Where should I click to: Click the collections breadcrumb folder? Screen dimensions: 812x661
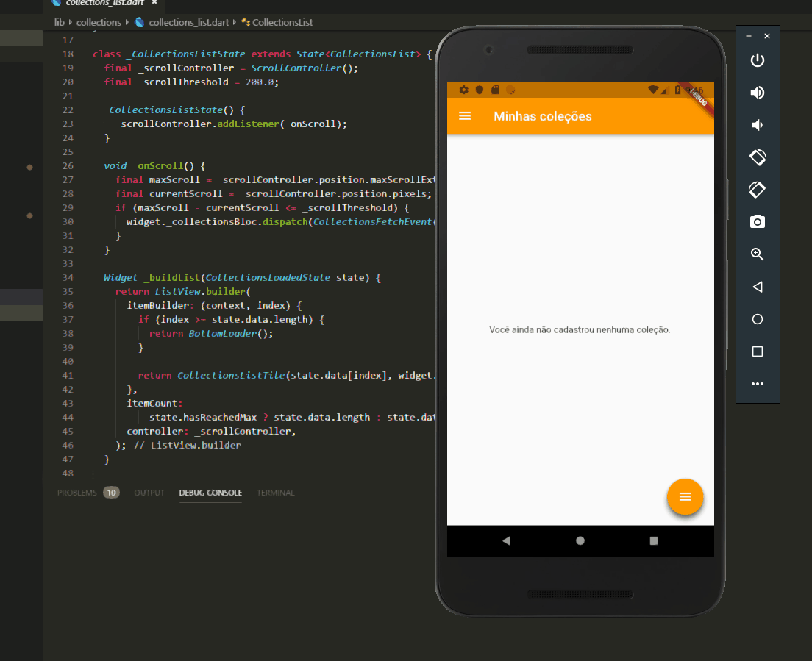(x=99, y=22)
